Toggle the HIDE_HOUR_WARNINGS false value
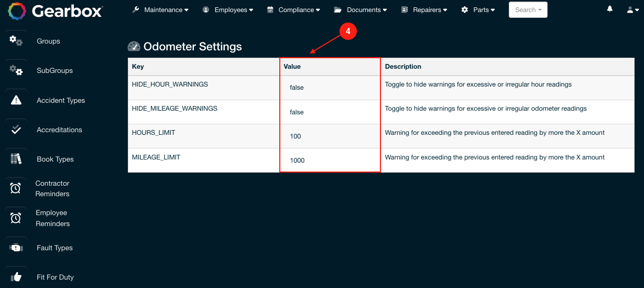Screen dimensions: 644x288 pyautogui.click(x=297, y=88)
